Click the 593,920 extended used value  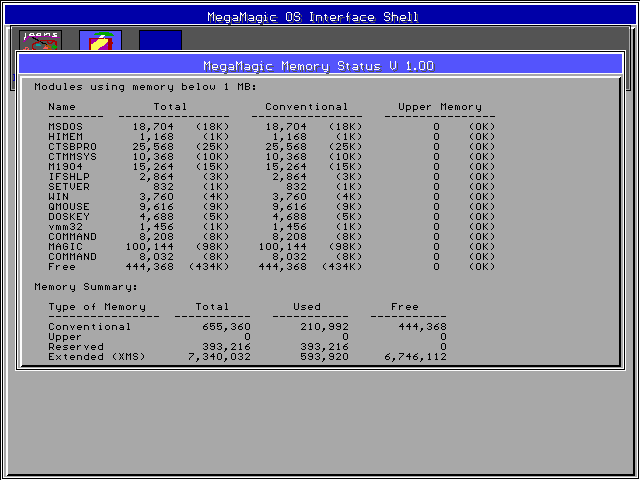[x=324, y=357]
